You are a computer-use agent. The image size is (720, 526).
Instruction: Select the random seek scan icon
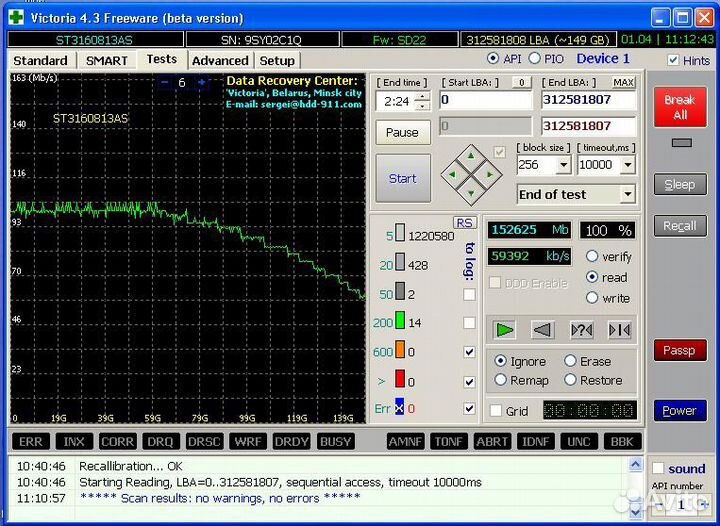[x=581, y=329]
